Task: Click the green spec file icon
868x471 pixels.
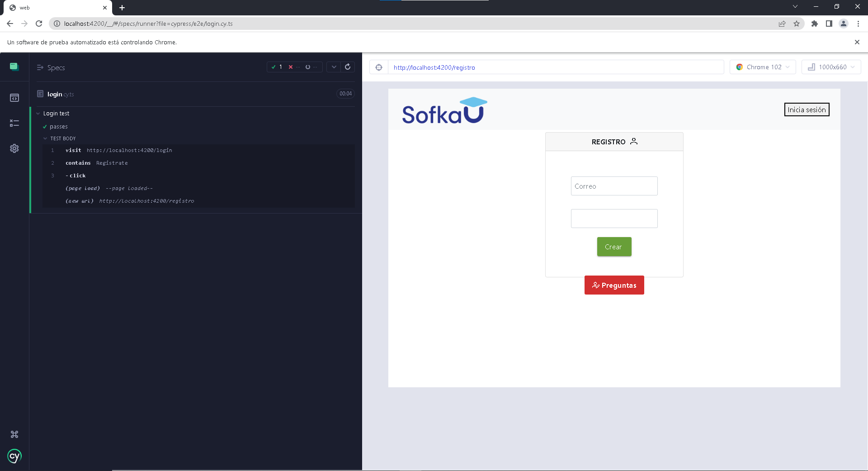Action: (x=14, y=66)
